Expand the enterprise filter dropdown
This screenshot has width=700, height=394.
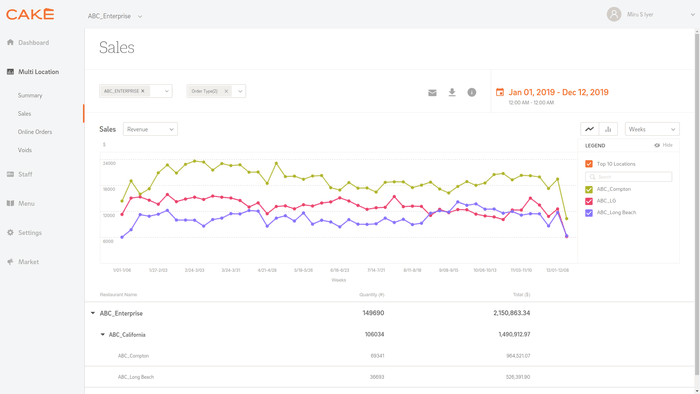(167, 91)
